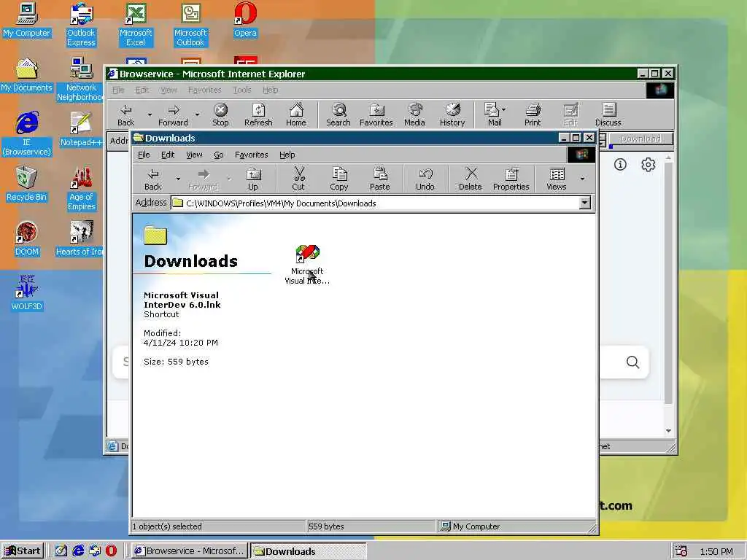747x560 pixels.
Task: Click the Delete X icon
Action: coord(471,179)
